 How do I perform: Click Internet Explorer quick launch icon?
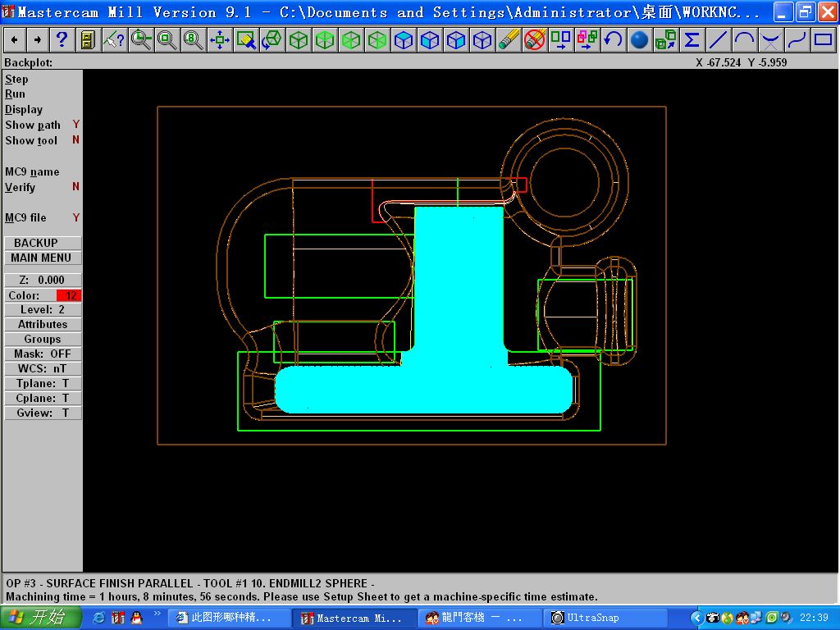99,619
